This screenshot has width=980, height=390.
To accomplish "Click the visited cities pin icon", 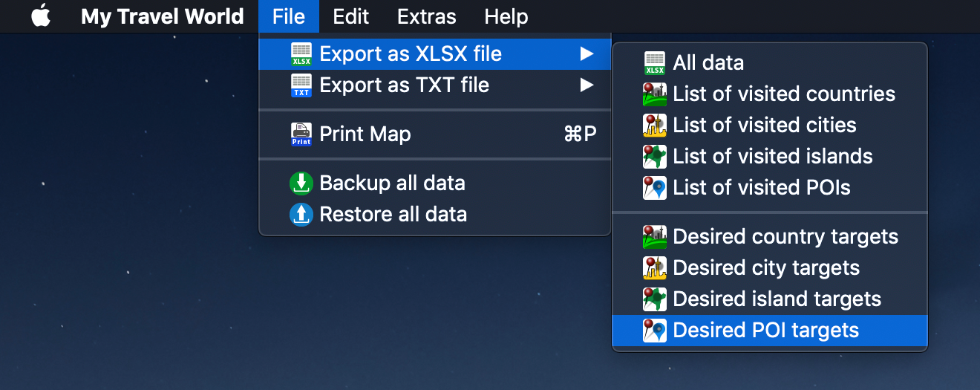I will click(655, 126).
